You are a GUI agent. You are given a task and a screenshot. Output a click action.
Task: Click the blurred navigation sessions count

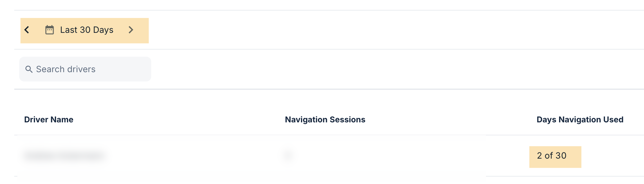point(288,156)
